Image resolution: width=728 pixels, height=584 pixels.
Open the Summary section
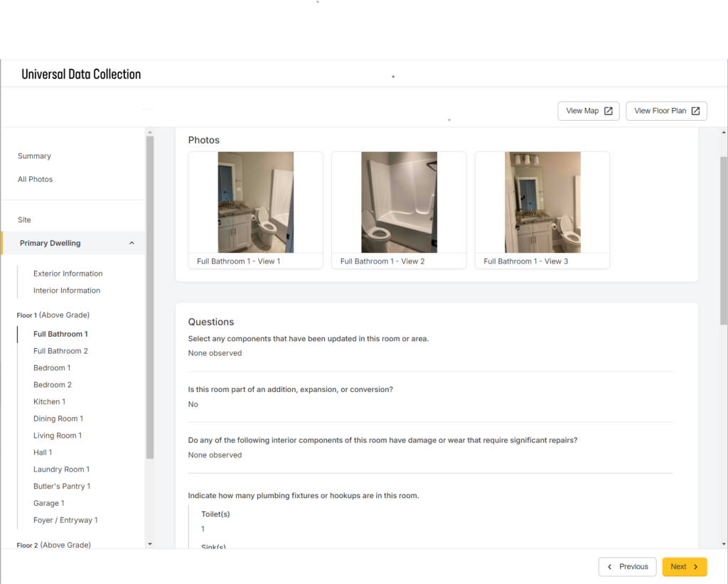point(34,156)
